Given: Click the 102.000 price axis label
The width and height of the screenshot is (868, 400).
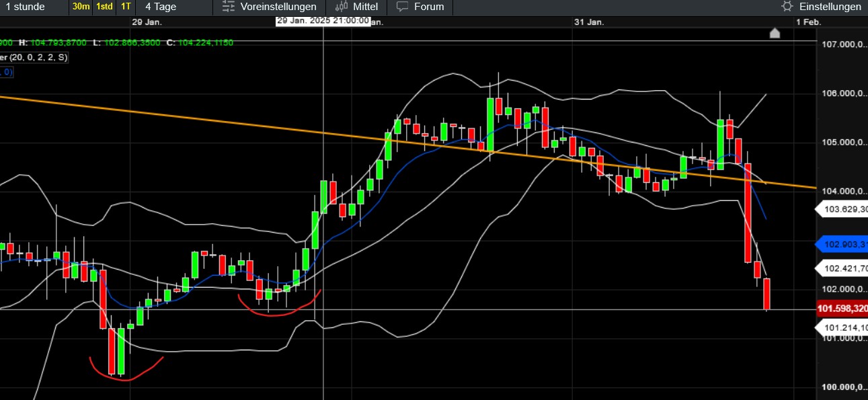Looking at the screenshot, I should 844,289.
